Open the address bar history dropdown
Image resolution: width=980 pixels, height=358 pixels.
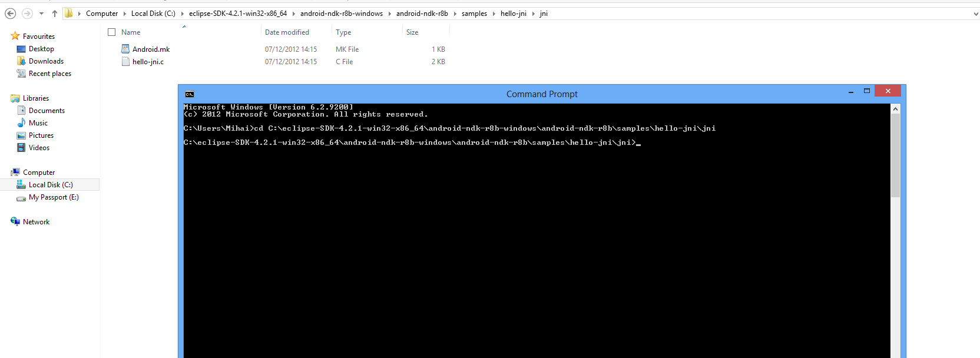975,14
